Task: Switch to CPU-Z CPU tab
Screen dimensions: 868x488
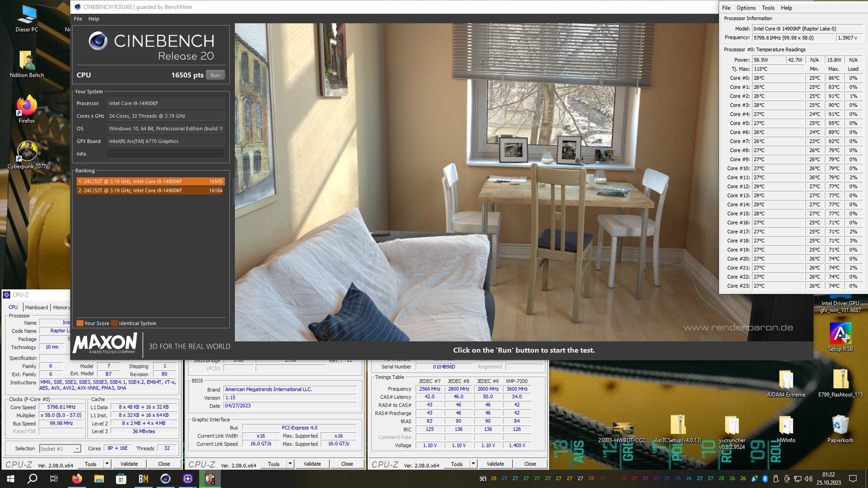Action: pyautogui.click(x=13, y=307)
